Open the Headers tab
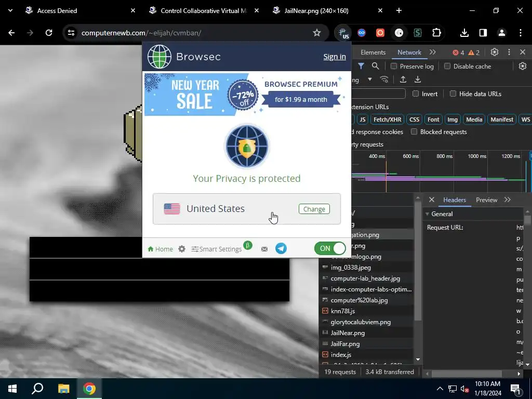Screen dimensions: 532x399 coord(454,200)
